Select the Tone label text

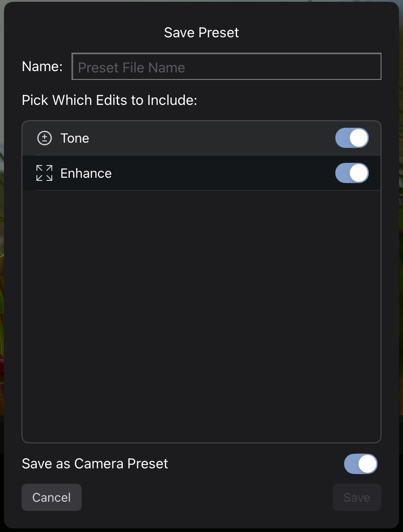tap(75, 138)
